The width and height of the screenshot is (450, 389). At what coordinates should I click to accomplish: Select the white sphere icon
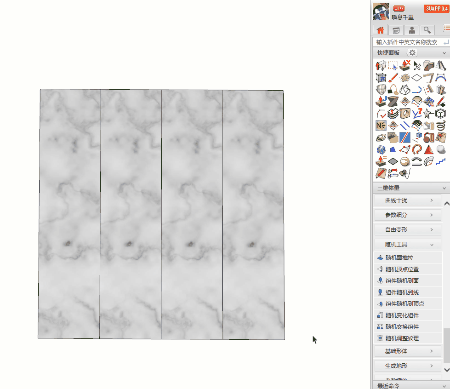click(x=441, y=149)
